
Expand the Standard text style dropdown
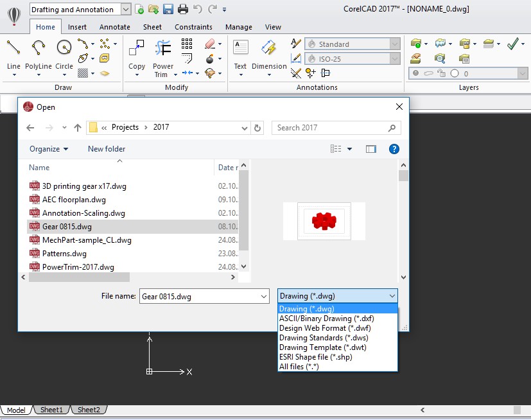coord(395,44)
